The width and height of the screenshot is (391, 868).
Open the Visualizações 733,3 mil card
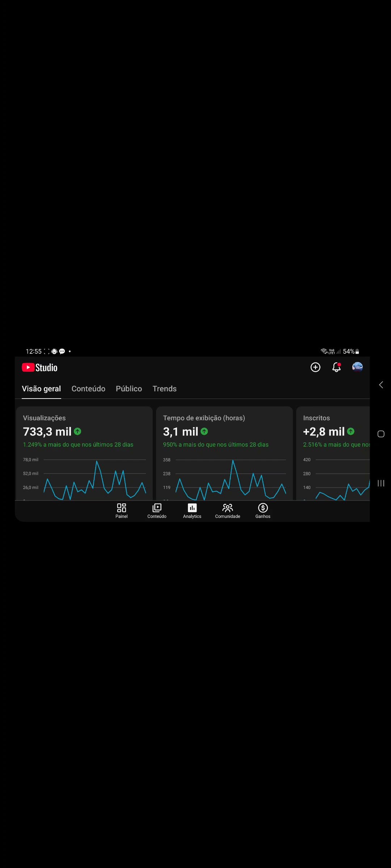[x=84, y=453]
